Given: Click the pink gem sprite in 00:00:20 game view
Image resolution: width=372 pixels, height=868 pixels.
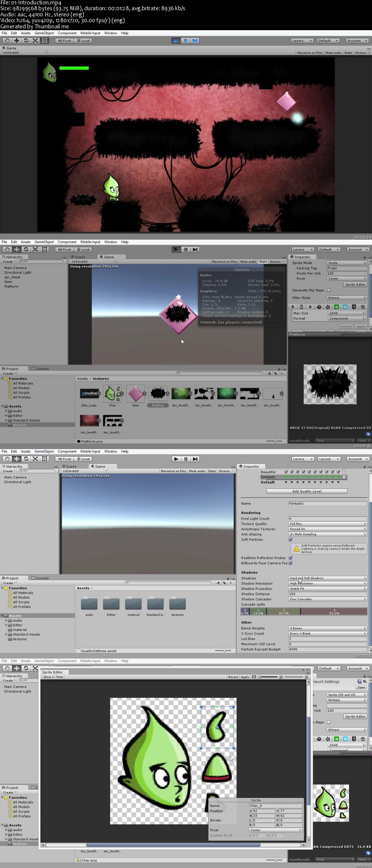Looking at the screenshot, I should point(286,101).
